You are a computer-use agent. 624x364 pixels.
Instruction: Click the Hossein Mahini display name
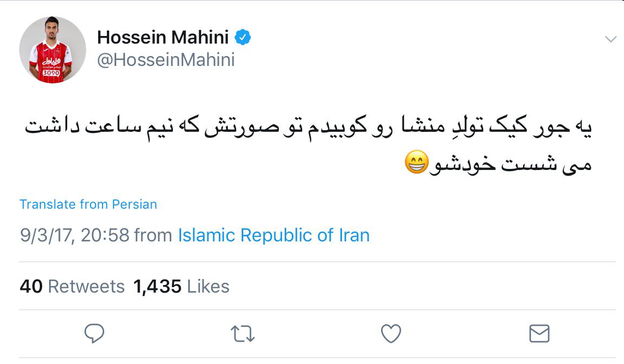tap(163, 38)
